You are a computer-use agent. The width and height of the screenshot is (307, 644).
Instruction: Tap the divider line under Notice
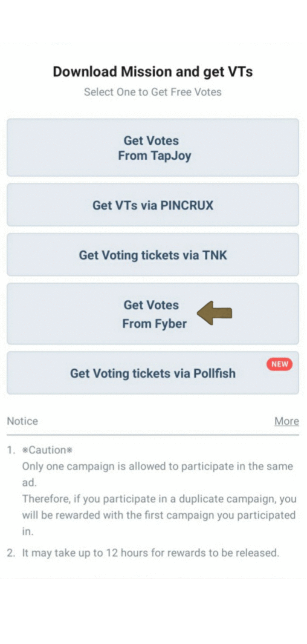click(x=153, y=435)
